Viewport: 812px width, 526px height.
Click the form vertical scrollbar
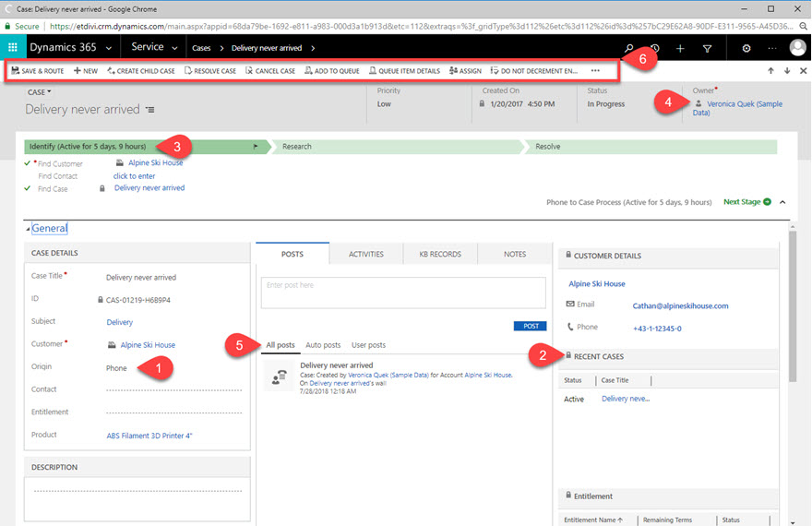[x=793, y=306]
